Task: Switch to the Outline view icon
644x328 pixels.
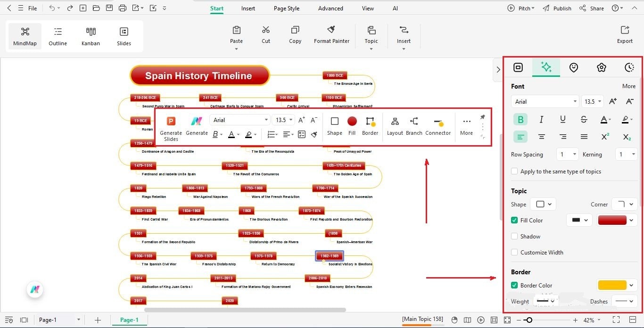Action: tap(58, 35)
